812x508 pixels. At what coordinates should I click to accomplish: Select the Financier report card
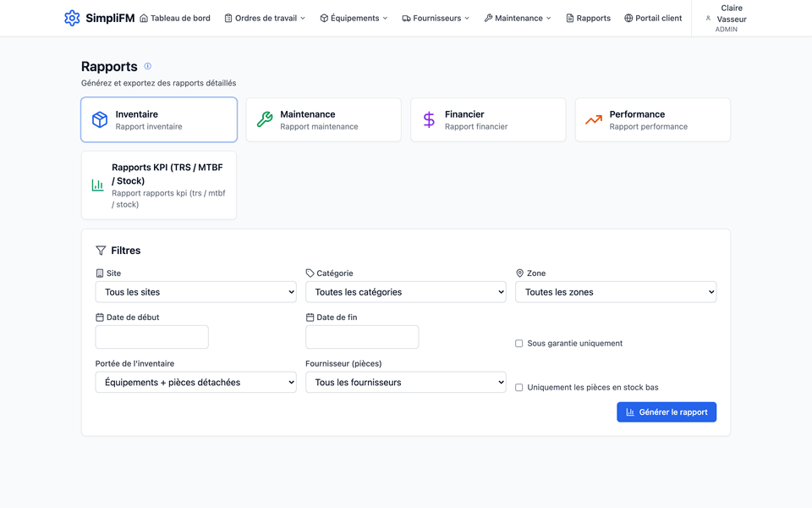pos(488,119)
